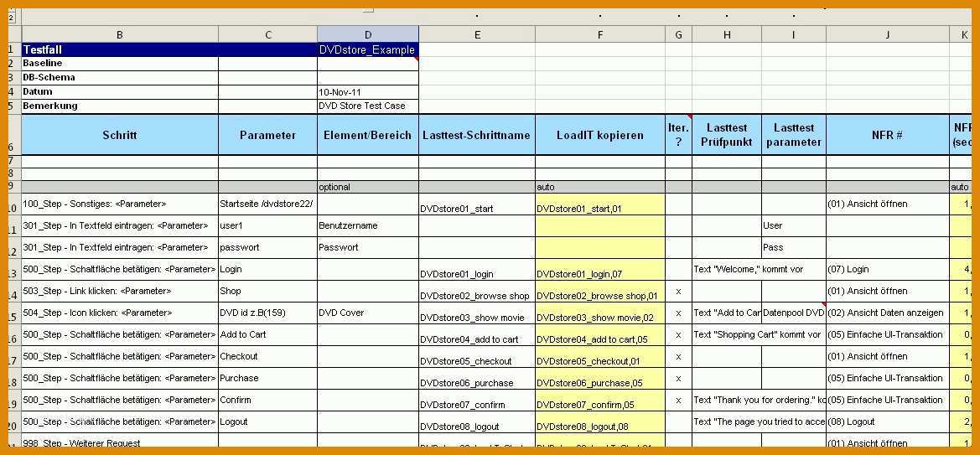Select the User Lasttest parameter cell
This screenshot has height=455, width=980.
pos(794,225)
